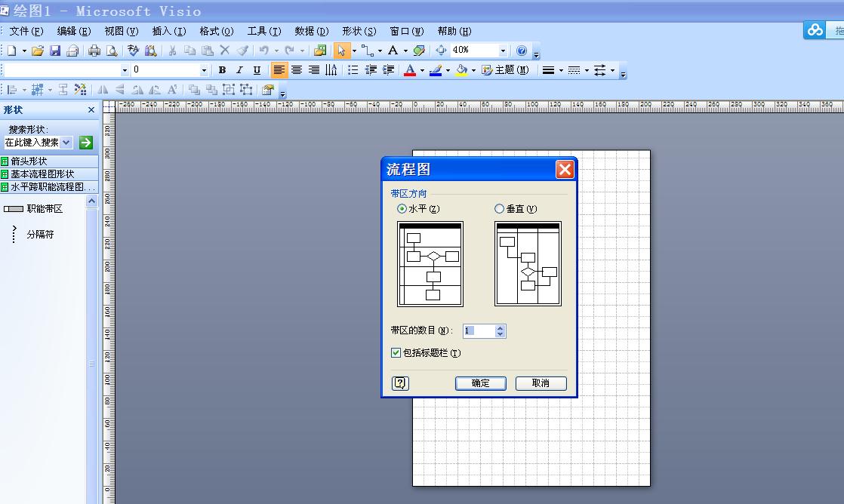Click the 取消 button in the dialog

541,383
